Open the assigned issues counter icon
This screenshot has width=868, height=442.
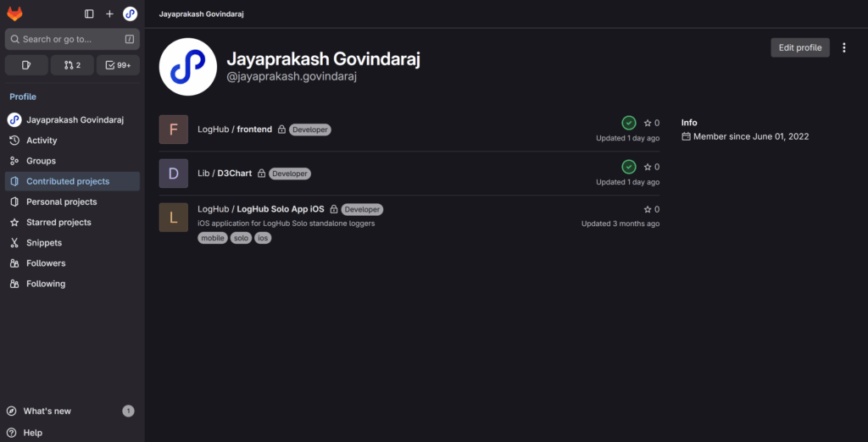(x=26, y=65)
